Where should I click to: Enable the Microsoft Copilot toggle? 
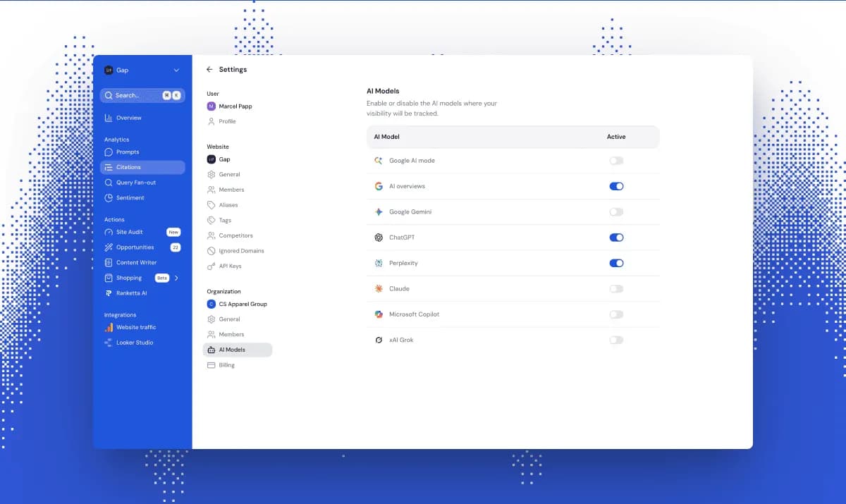click(x=616, y=314)
